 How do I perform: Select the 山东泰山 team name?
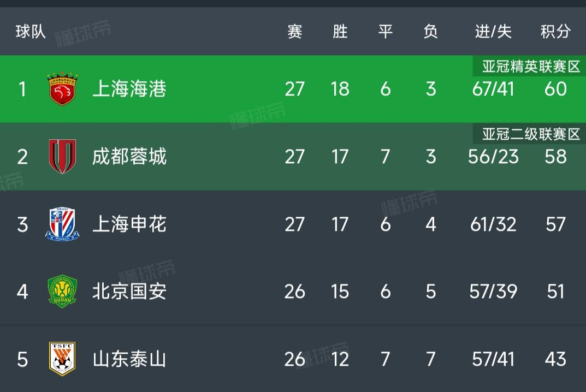coord(129,359)
